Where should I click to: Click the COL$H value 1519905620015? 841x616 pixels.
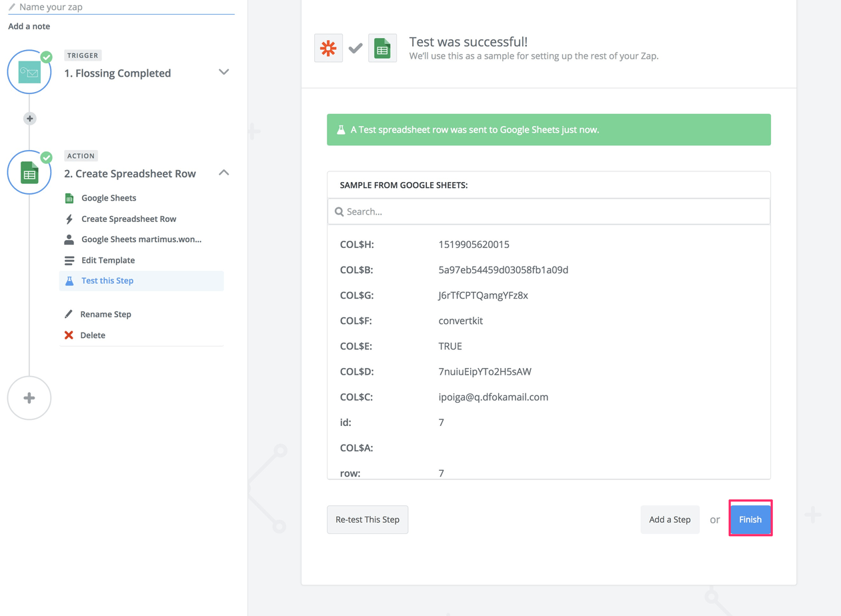[x=474, y=245]
